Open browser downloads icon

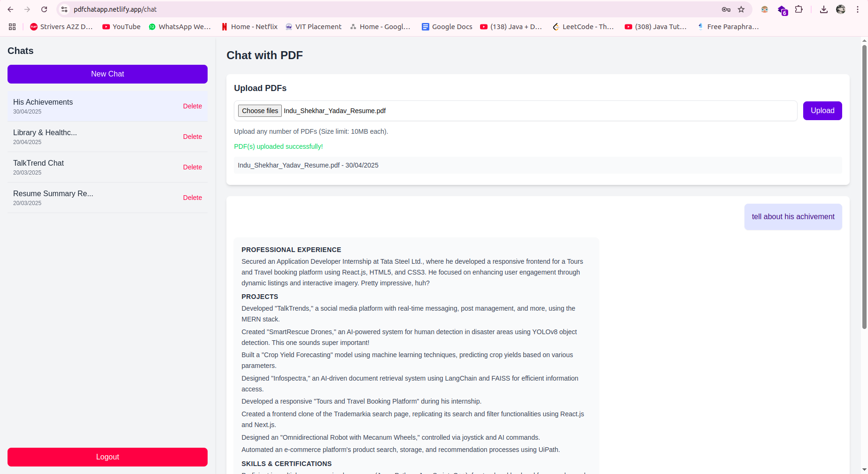[x=824, y=9]
